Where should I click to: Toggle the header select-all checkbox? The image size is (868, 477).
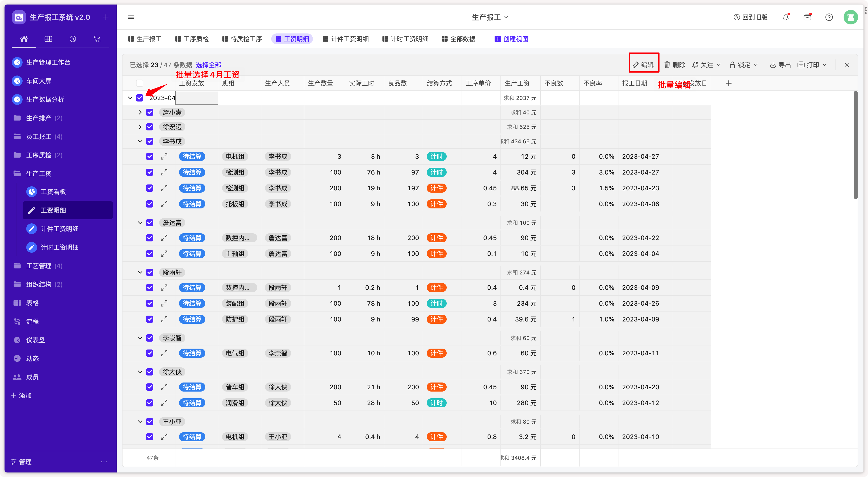(139, 83)
